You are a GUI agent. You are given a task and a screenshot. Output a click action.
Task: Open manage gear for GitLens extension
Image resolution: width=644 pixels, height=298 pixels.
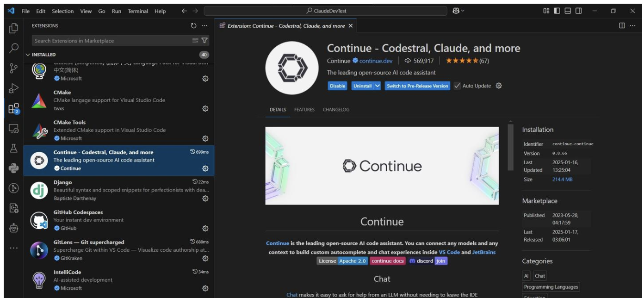coord(205,258)
